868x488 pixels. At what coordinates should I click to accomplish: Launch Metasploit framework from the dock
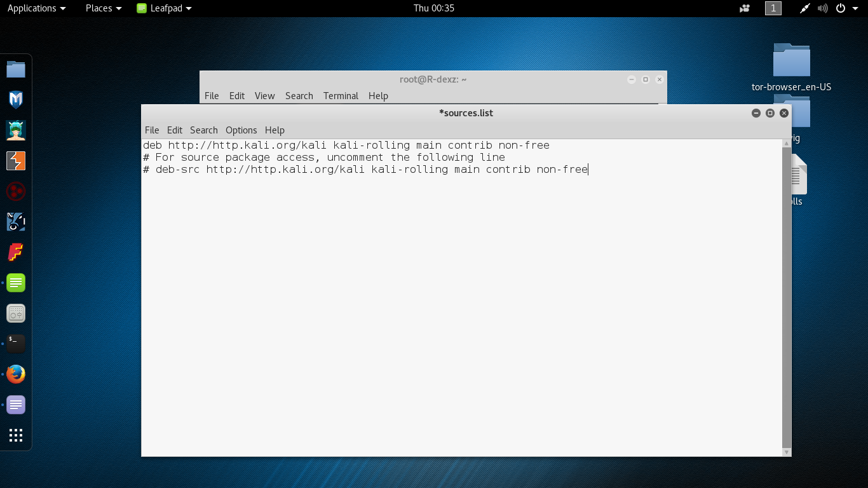15,100
